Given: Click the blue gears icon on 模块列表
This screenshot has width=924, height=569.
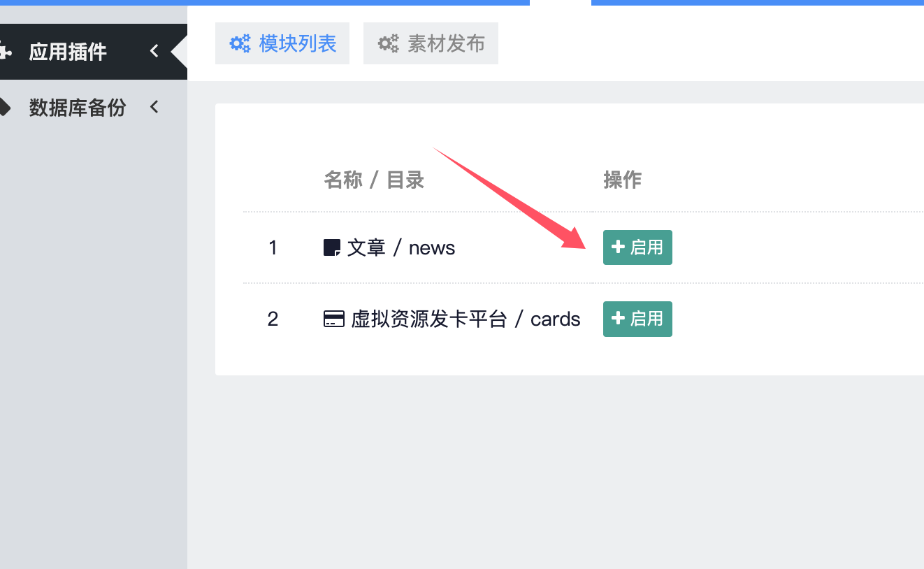Looking at the screenshot, I should pyautogui.click(x=240, y=43).
